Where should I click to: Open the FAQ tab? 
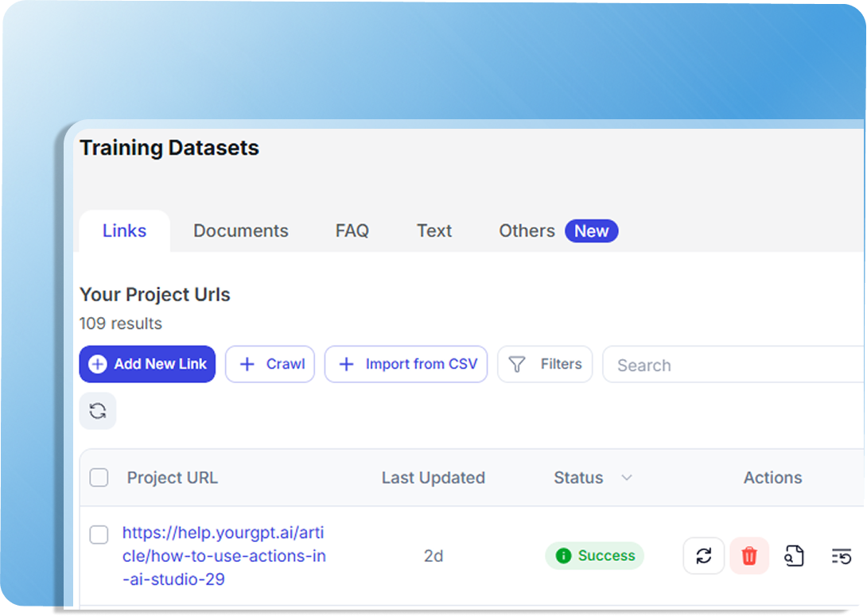pos(352,231)
